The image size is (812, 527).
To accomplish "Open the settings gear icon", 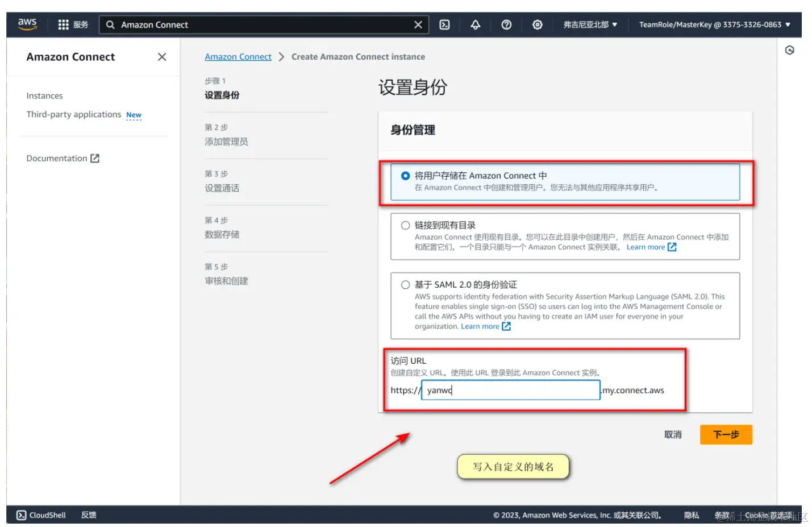I will 538,24.
